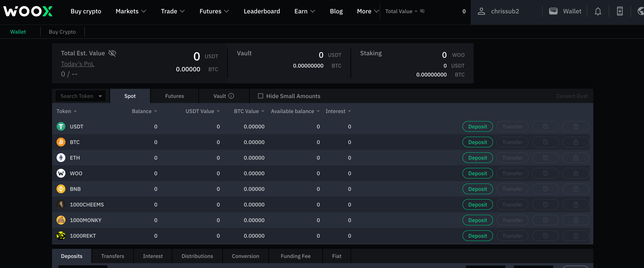Click Deposit for BTC
The image size is (644, 268).
coord(477,142)
